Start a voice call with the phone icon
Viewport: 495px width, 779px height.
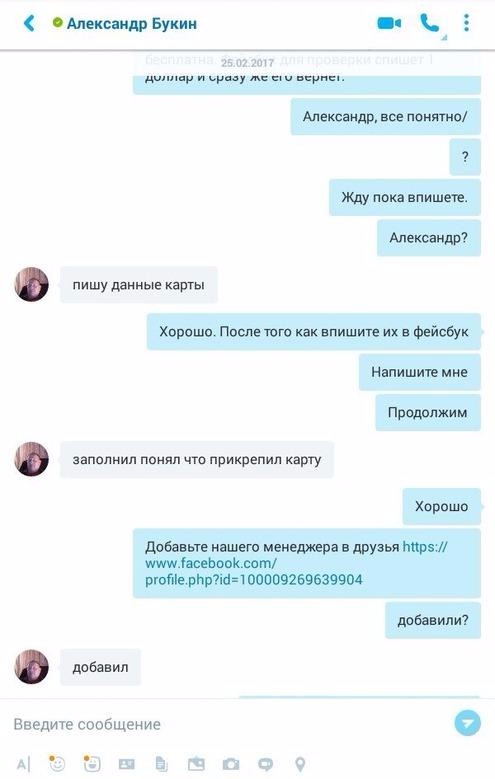429,23
